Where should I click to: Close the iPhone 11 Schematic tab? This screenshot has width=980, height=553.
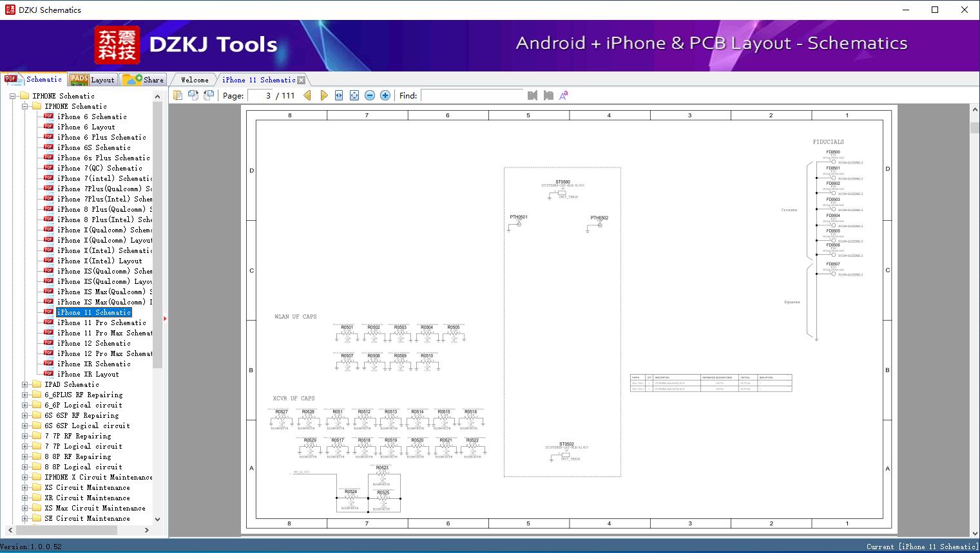pos(301,80)
